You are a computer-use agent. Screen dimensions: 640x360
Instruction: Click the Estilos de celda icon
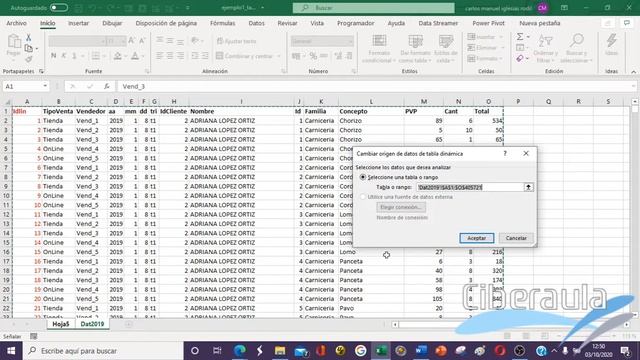[445, 42]
